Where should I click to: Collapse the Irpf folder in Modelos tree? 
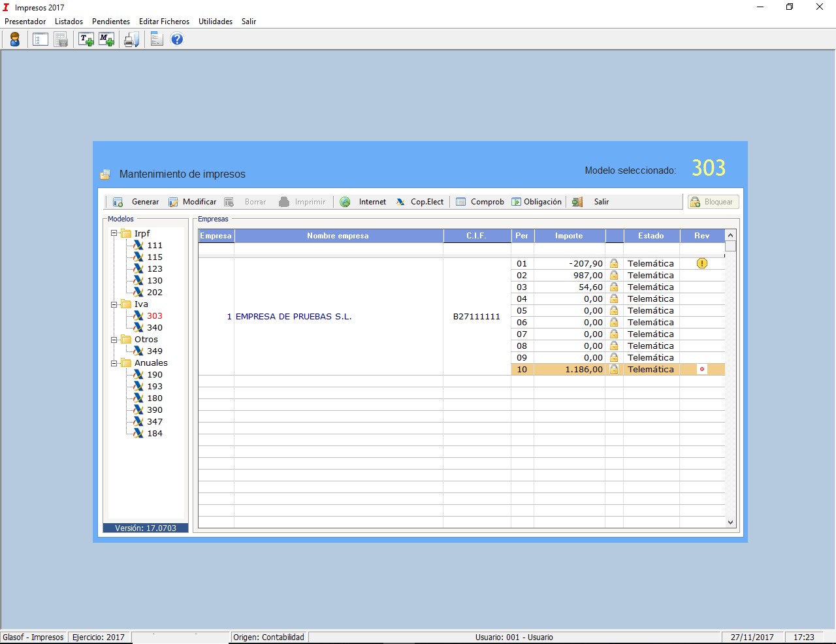click(114, 233)
